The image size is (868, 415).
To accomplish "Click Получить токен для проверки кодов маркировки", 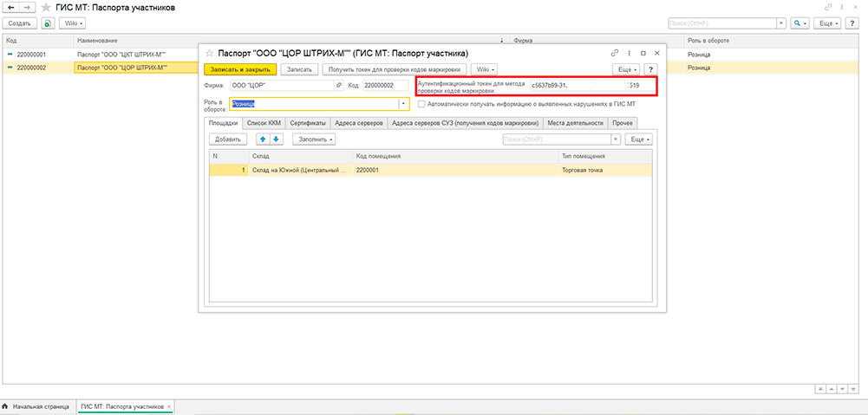I will [395, 68].
